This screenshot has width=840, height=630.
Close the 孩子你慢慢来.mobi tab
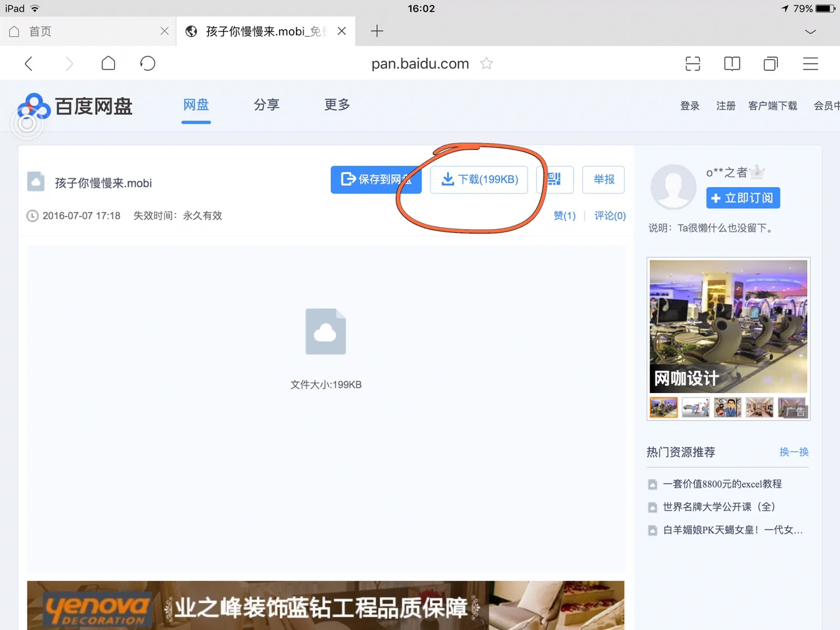tap(342, 31)
